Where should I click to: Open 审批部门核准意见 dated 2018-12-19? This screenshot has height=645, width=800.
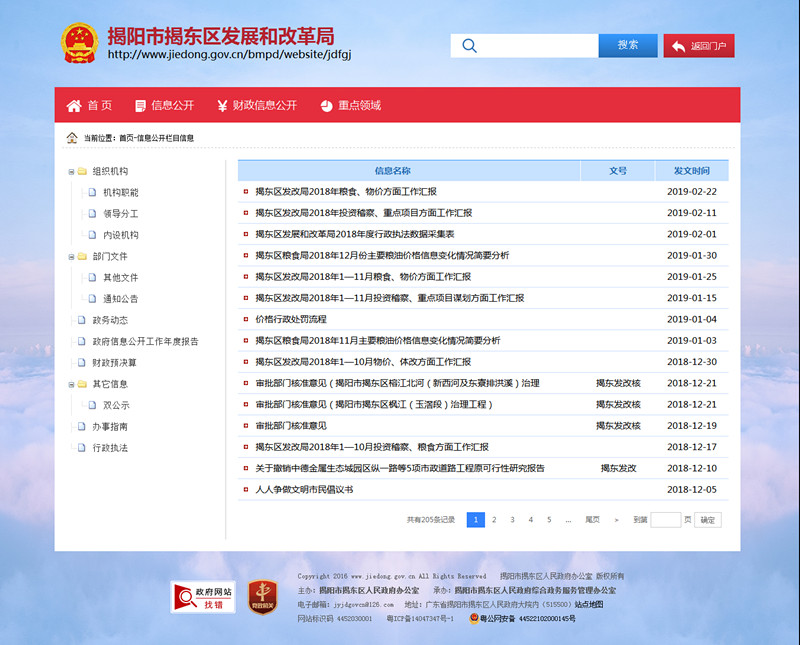[291, 426]
